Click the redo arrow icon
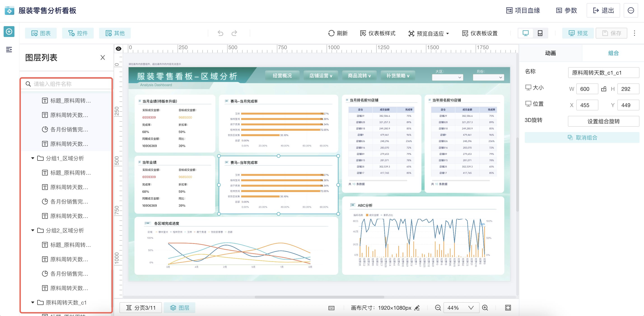 coord(234,33)
